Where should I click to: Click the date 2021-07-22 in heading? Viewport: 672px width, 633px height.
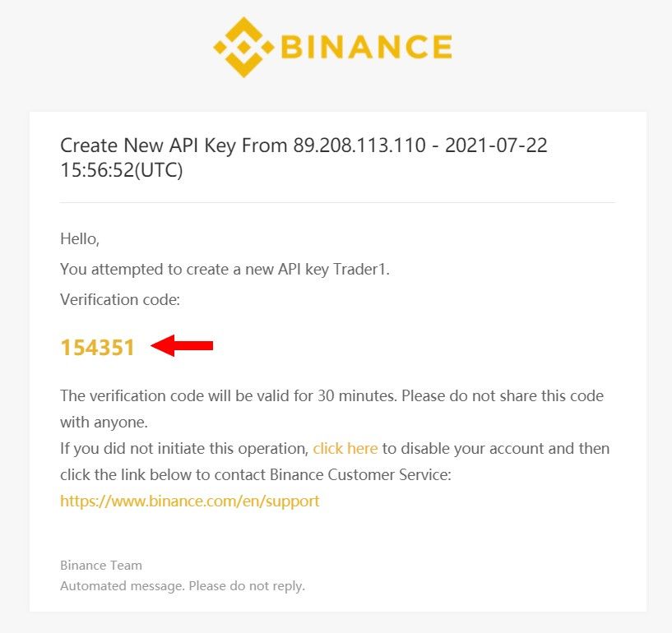click(496, 146)
